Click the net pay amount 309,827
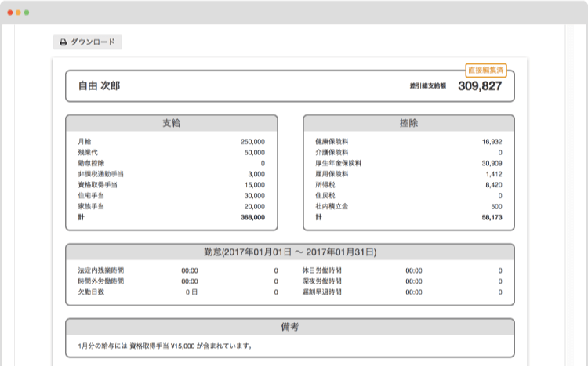 pos(479,86)
